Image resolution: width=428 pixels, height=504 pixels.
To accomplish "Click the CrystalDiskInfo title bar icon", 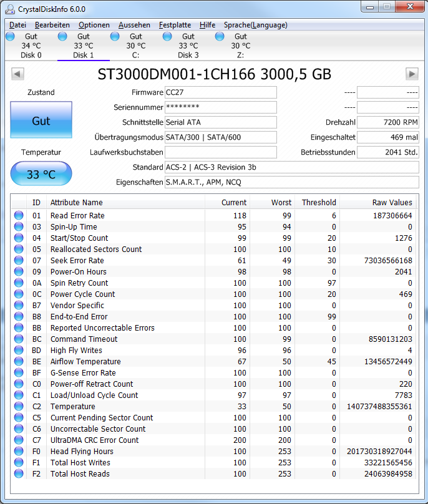I will (x=10, y=9).
